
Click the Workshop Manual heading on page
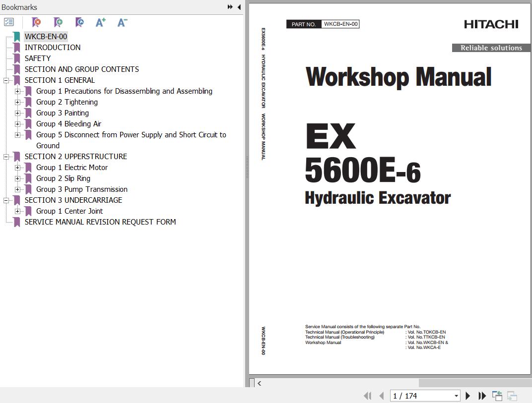click(399, 77)
